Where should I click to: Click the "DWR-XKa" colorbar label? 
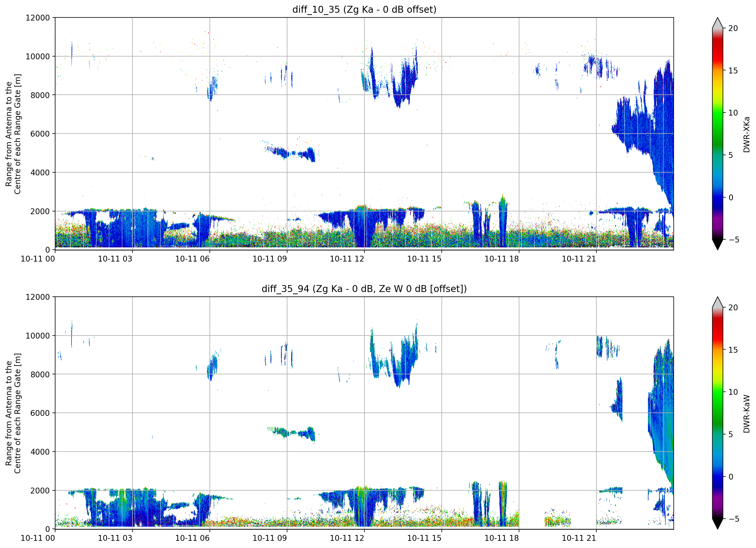pos(746,134)
